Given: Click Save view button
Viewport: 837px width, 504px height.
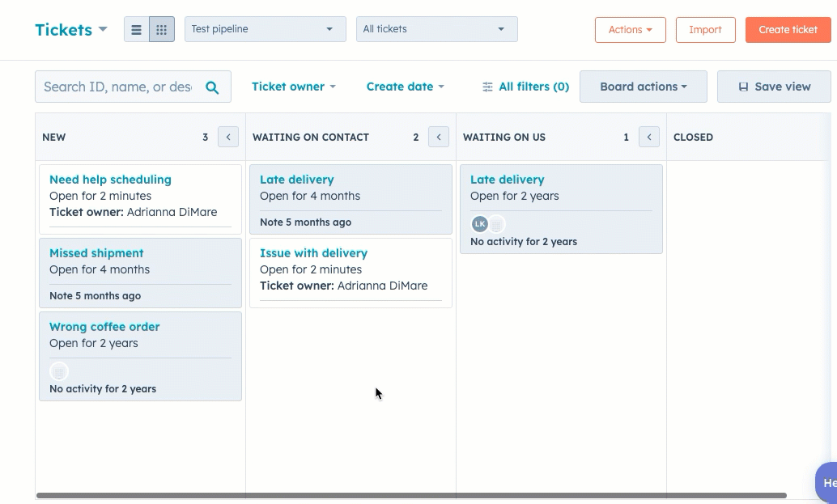Looking at the screenshot, I should (x=774, y=87).
